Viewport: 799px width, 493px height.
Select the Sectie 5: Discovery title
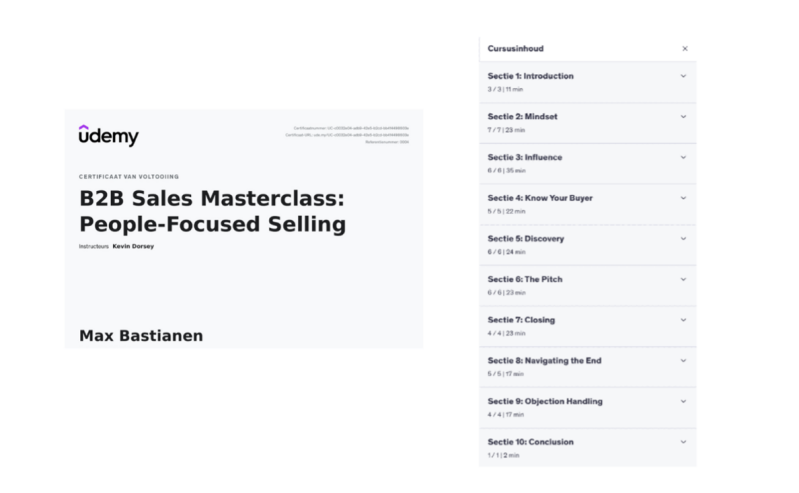click(526, 239)
